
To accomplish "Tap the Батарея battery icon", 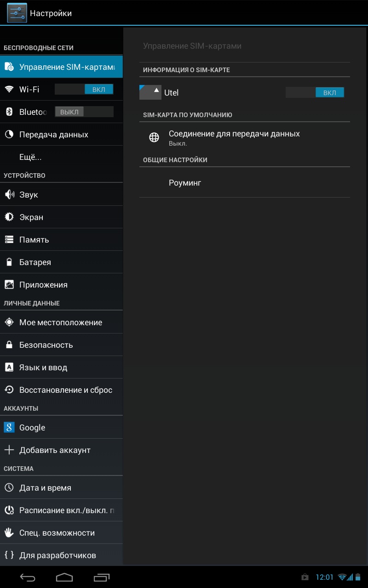I will (9, 262).
